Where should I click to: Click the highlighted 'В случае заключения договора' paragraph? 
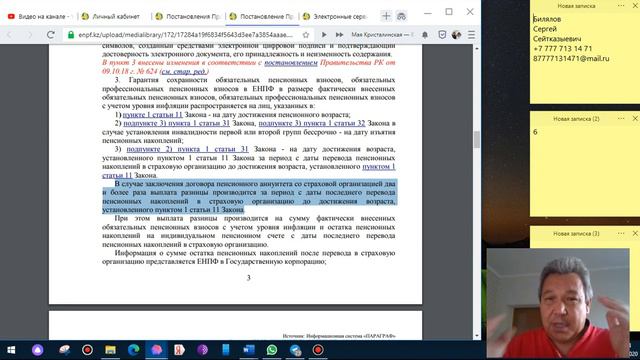click(x=249, y=197)
